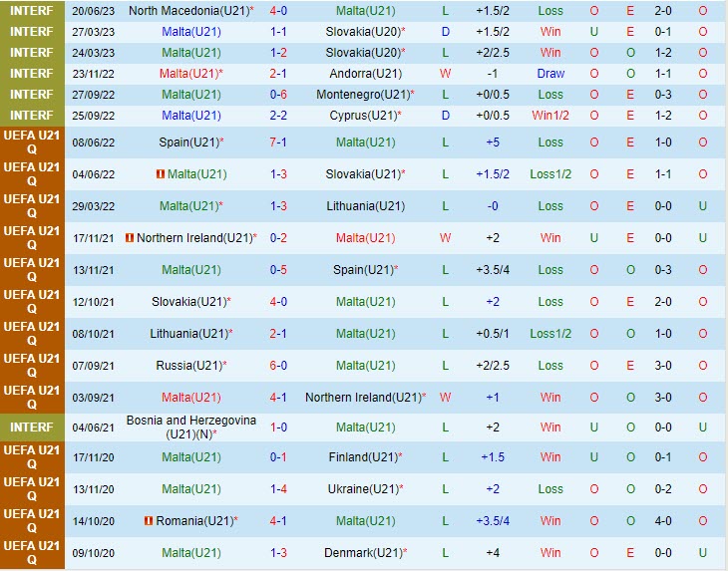Open the 7-1 Spain vs Malta score
This screenshot has height=571, width=728.
278,143
